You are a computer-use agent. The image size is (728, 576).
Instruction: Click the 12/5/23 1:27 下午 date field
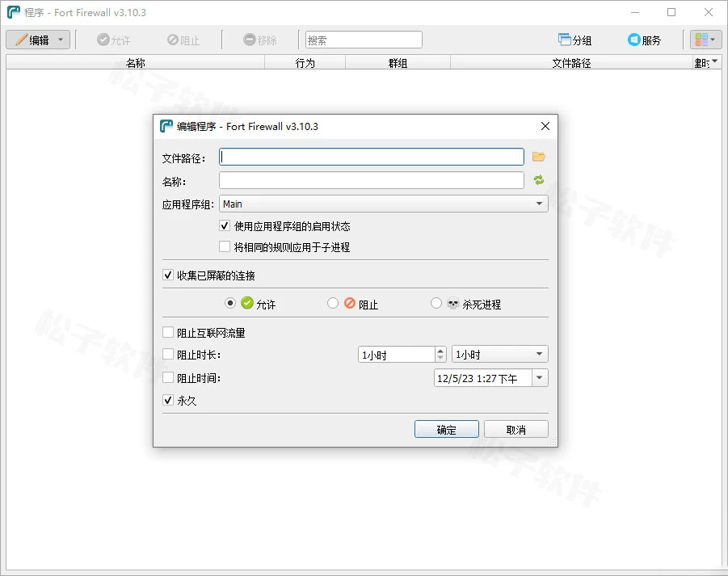tap(483, 378)
